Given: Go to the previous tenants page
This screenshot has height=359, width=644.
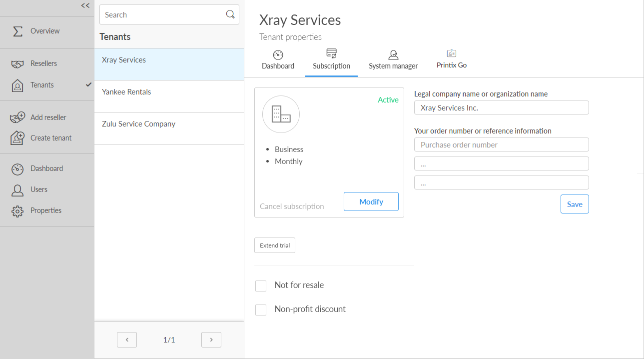Looking at the screenshot, I should coord(127,339).
